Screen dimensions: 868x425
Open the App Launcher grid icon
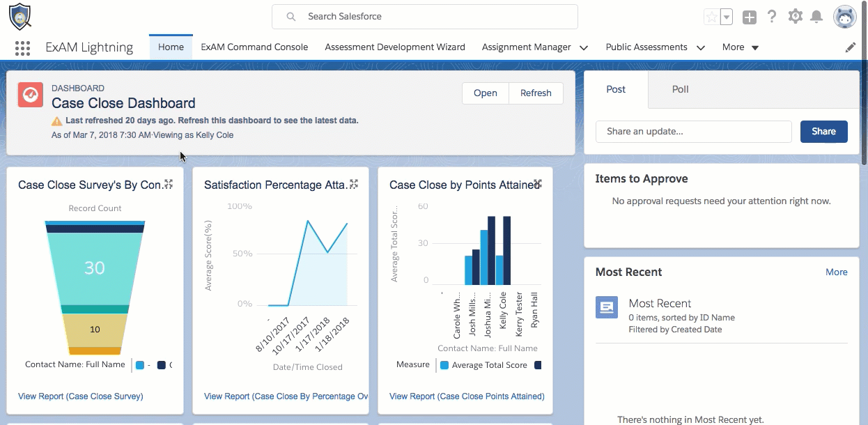pyautogui.click(x=22, y=47)
